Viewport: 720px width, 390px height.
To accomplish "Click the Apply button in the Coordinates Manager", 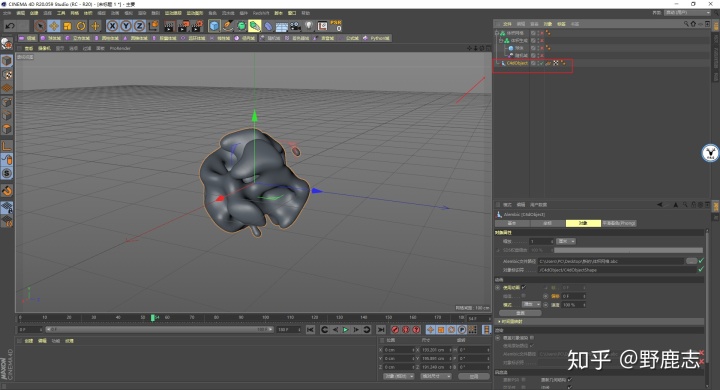I will tap(473, 376).
